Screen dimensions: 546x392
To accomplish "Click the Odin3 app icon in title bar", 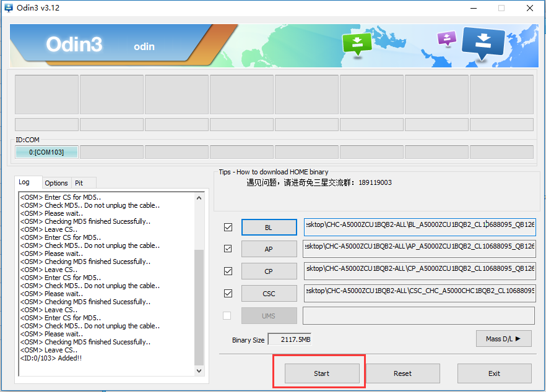I will 9,8.
